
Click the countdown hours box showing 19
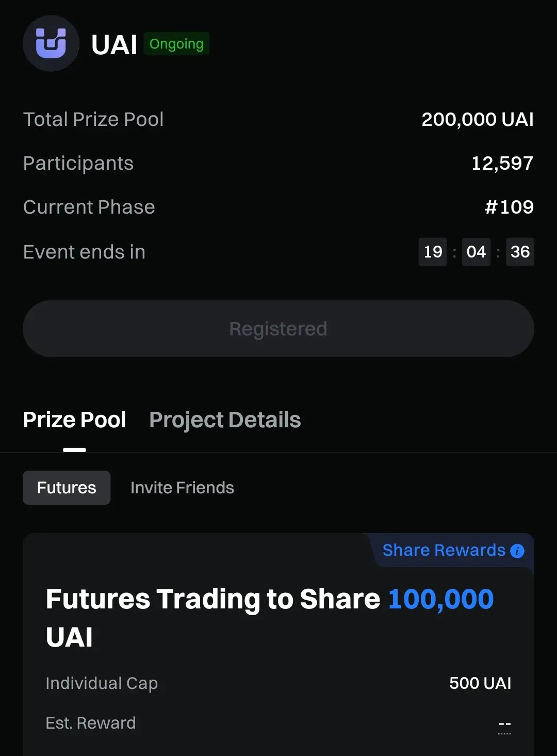433,252
